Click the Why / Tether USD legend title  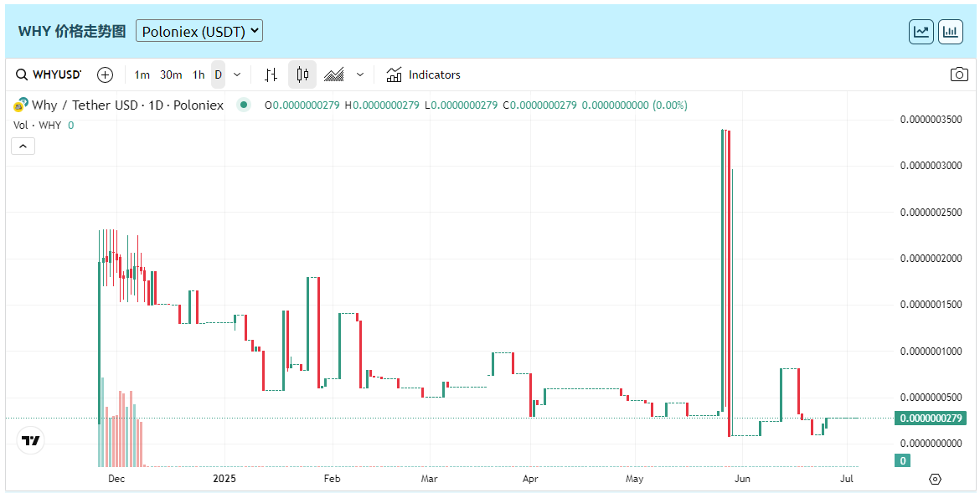[127, 105]
